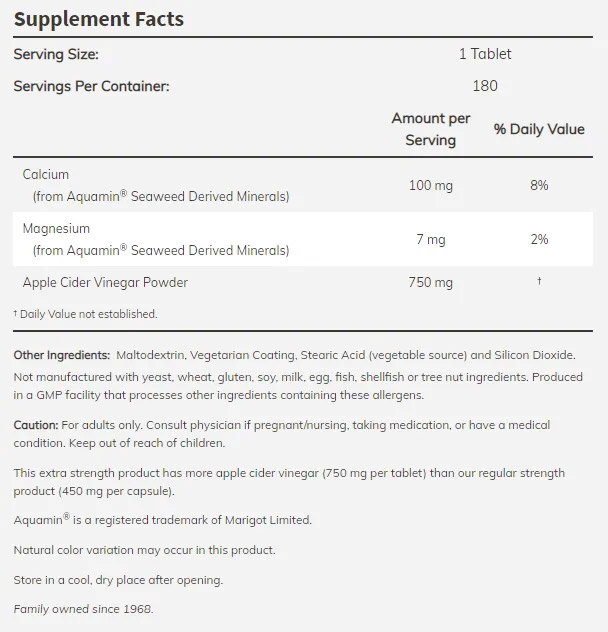The width and height of the screenshot is (608, 632).
Task: Click the Caution label text
Action: (36, 425)
